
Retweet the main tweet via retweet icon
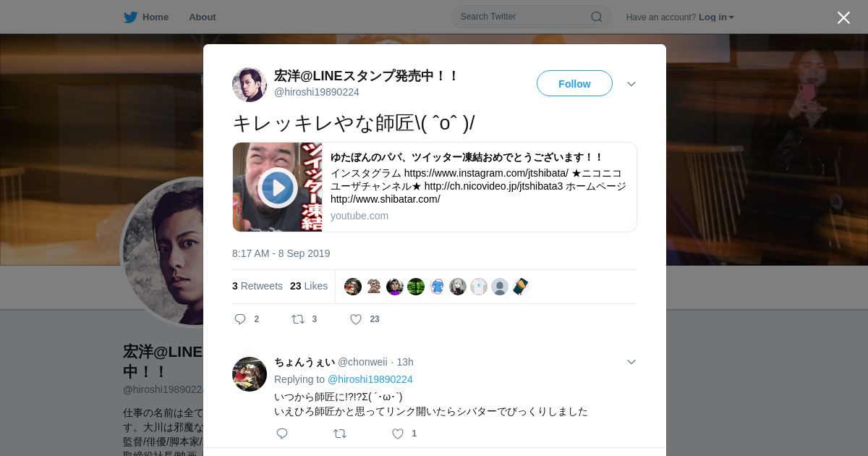297,319
